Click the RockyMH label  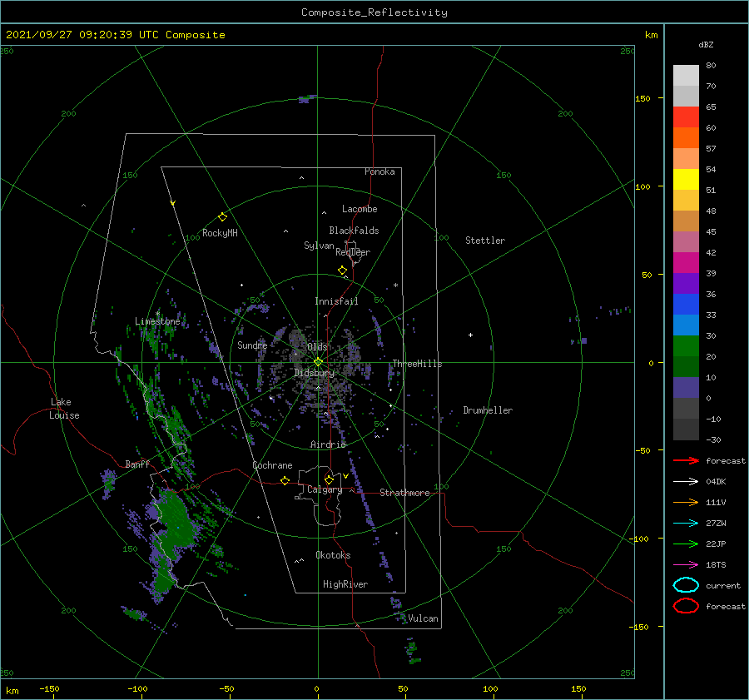tap(220, 233)
